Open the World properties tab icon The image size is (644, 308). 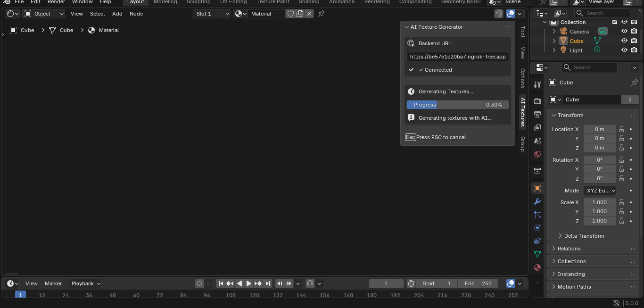click(x=537, y=154)
